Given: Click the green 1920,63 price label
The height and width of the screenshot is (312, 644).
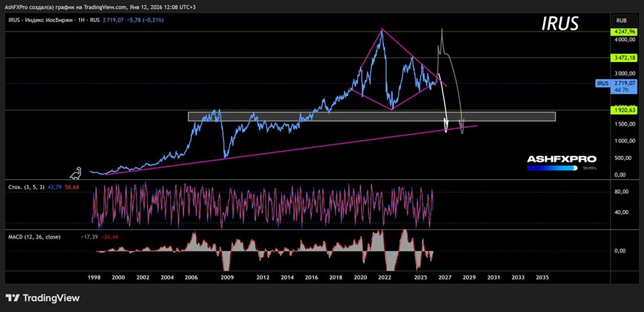Looking at the screenshot, I should click(623, 110).
